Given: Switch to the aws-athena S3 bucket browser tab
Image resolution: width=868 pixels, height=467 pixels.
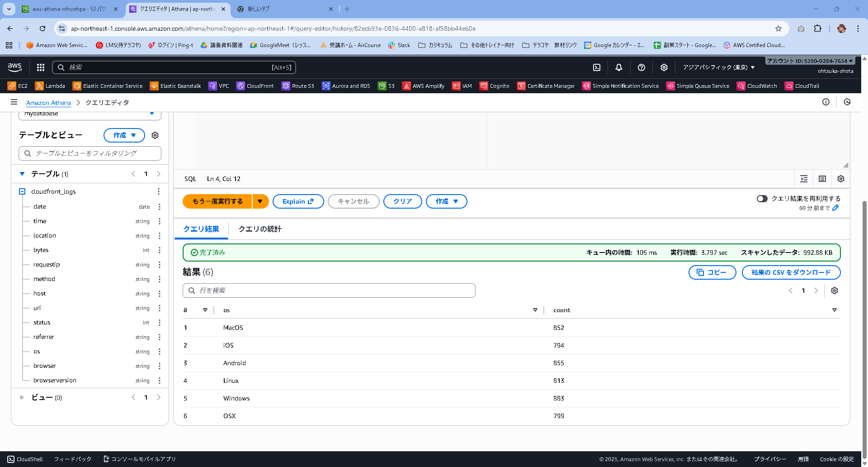Looking at the screenshot, I should pyautogui.click(x=69, y=9).
